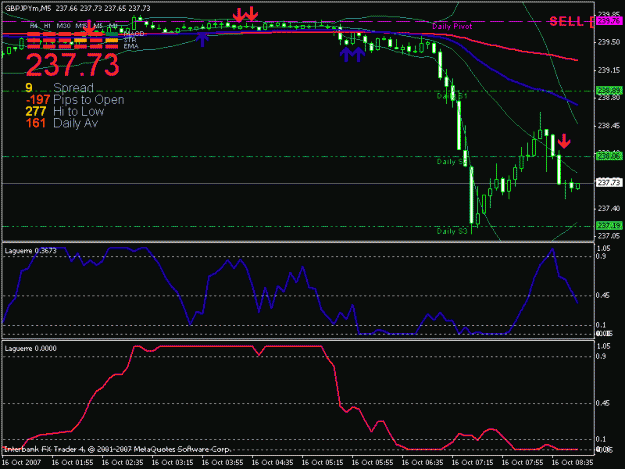Click the green 238.06 price tag
The height and width of the screenshot is (469, 625).
[x=609, y=156]
